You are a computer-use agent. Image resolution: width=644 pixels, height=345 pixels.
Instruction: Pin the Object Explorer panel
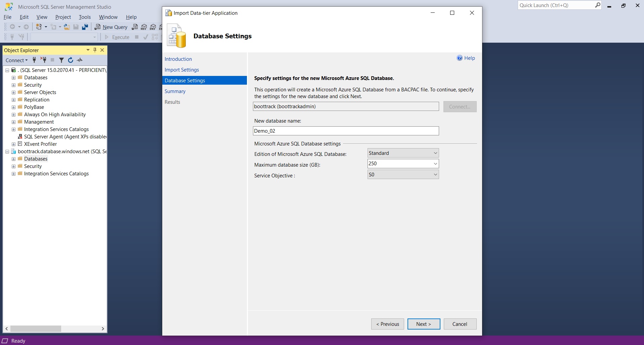(x=95, y=50)
